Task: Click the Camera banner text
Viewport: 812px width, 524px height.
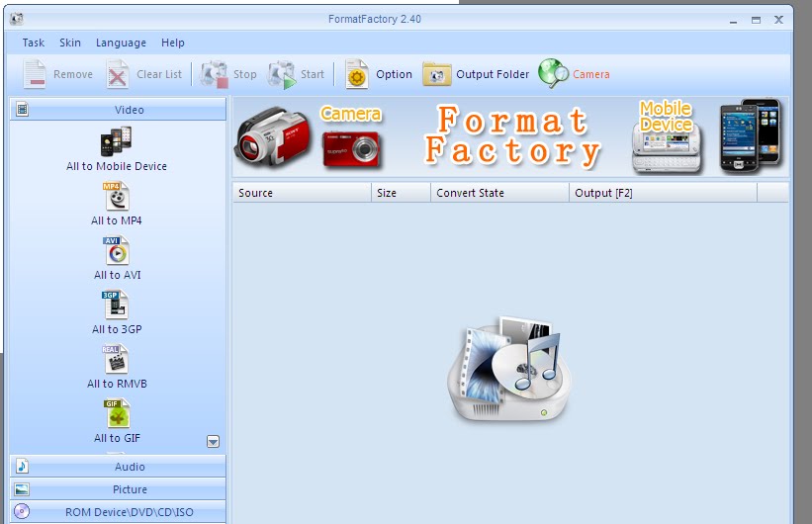Action: 350,114
